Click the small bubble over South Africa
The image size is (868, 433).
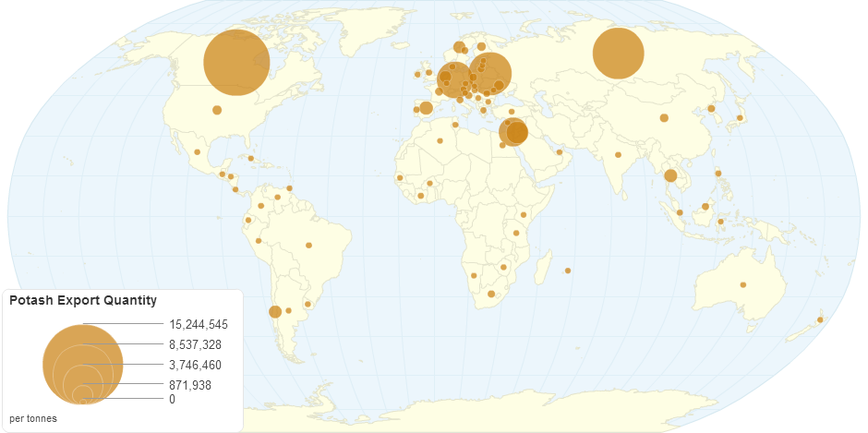click(491, 295)
